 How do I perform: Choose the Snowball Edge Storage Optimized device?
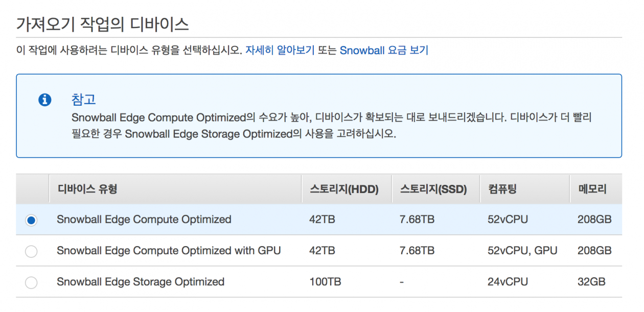(31, 282)
